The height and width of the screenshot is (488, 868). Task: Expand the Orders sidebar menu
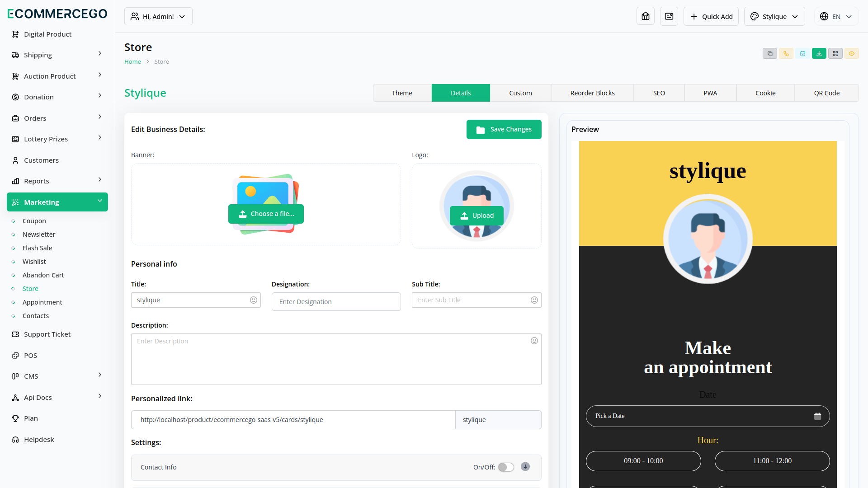point(57,118)
